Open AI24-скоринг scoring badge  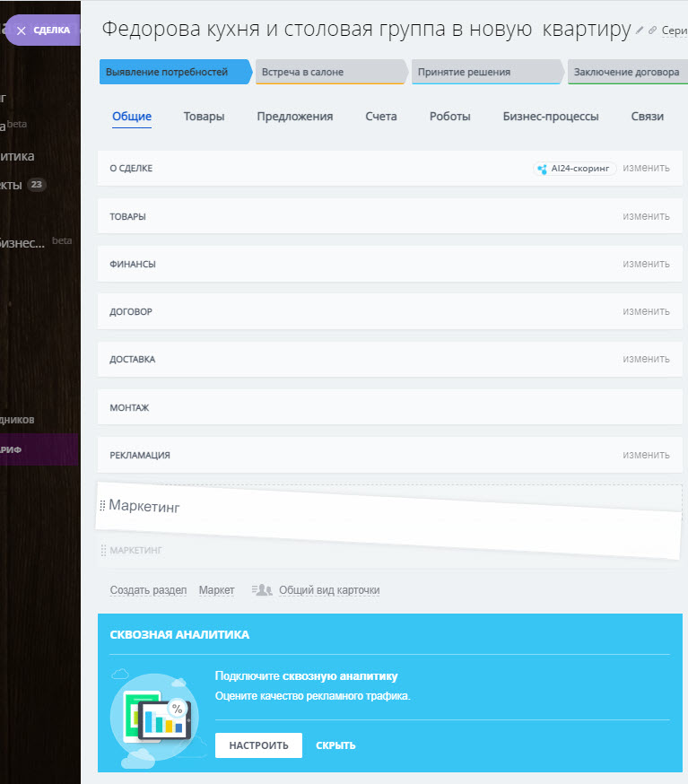[x=574, y=169]
